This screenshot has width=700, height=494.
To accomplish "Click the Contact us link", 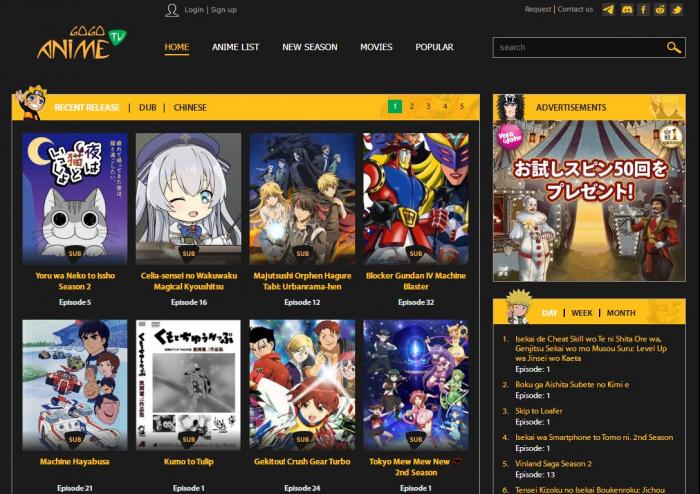I will coord(575,9).
